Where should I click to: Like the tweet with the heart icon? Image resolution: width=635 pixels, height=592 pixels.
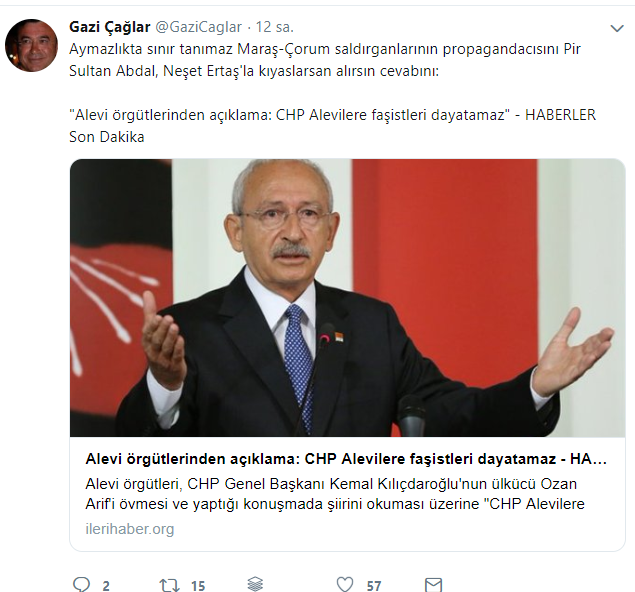pos(345,584)
